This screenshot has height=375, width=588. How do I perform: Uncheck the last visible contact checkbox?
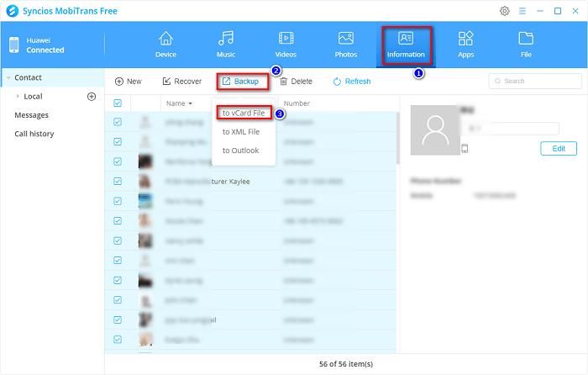coord(118,340)
